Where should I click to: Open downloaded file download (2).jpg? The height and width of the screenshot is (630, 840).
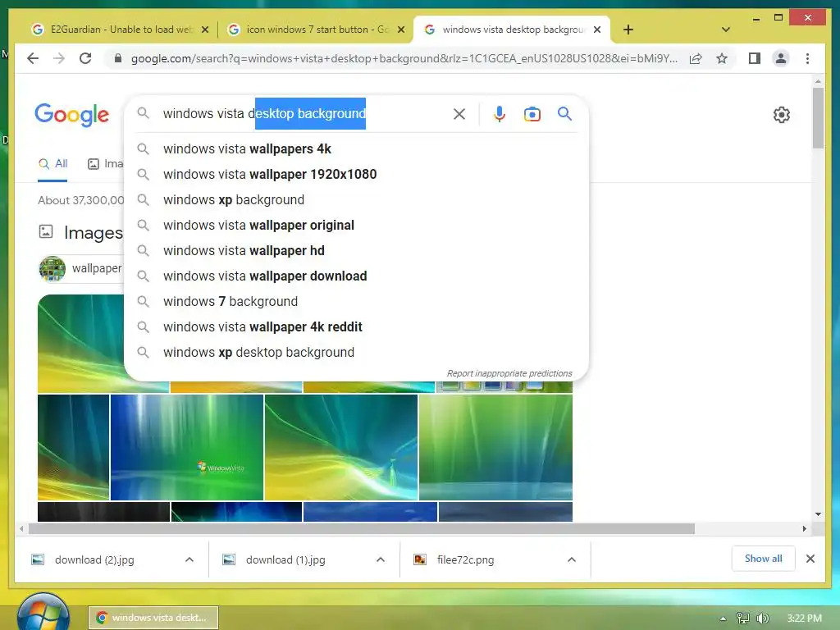94,559
